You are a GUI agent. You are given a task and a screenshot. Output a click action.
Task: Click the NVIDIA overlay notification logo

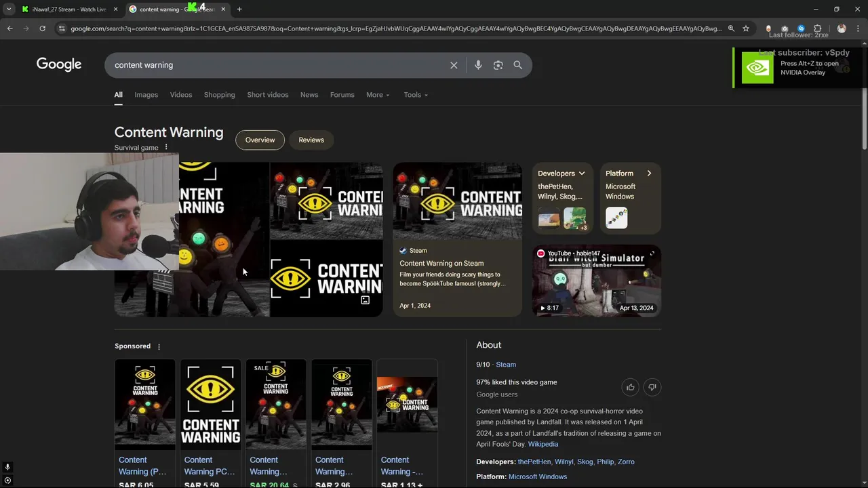pyautogui.click(x=757, y=67)
